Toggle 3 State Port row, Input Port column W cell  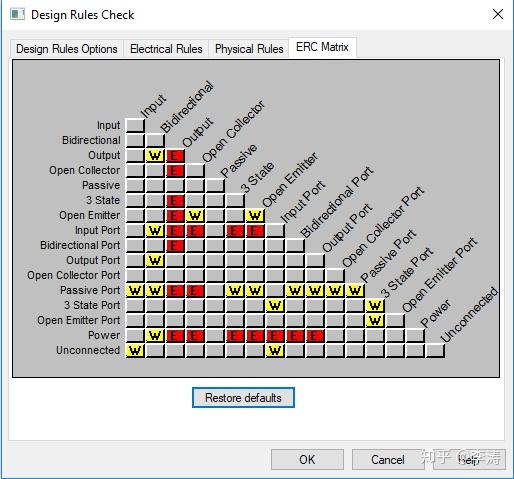click(x=275, y=306)
